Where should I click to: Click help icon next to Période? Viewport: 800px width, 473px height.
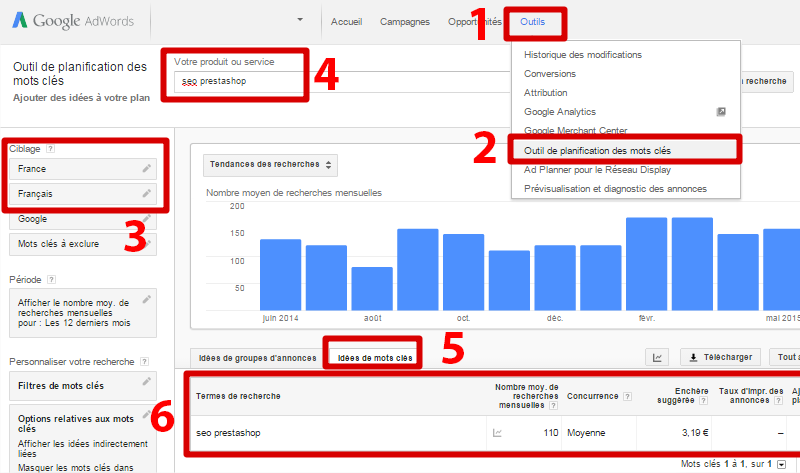[x=52, y=280]
